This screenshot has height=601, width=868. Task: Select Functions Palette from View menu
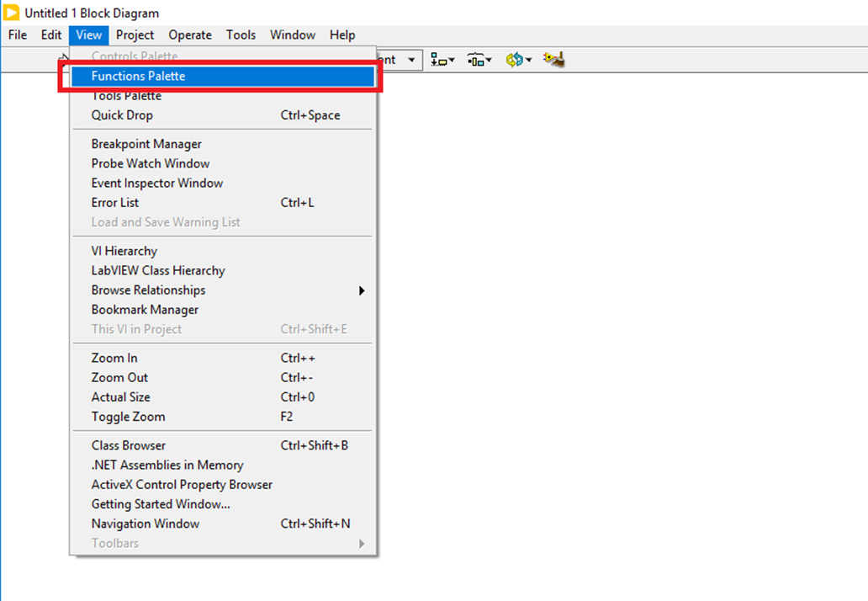(x=138, y=76)
